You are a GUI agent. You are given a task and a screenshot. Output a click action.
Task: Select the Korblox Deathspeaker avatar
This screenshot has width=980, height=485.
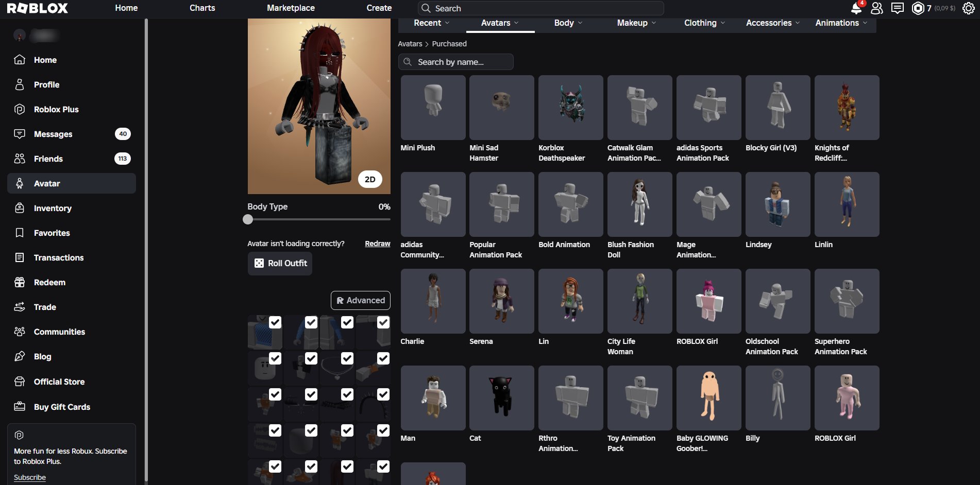pyautogui.click(x=571, y=108)
